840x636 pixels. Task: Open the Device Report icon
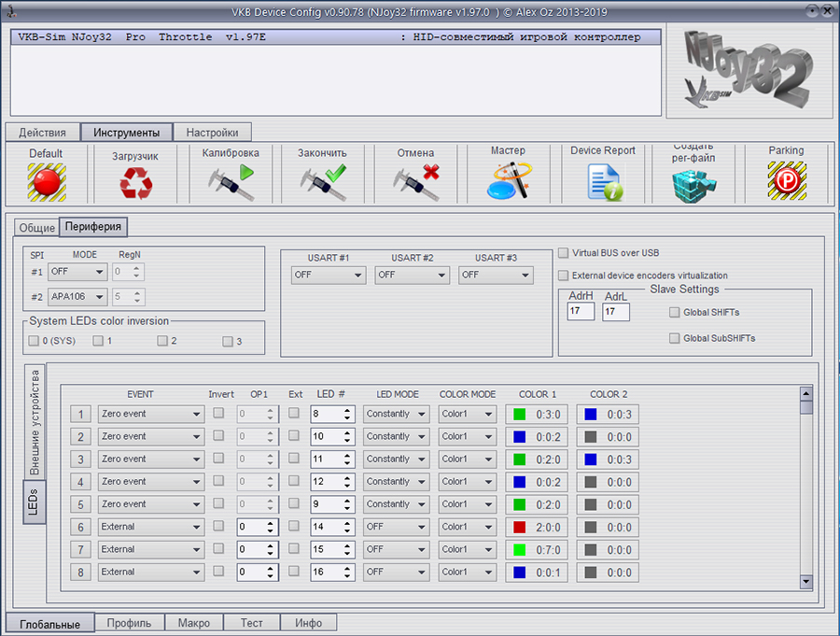pos(602,180)
